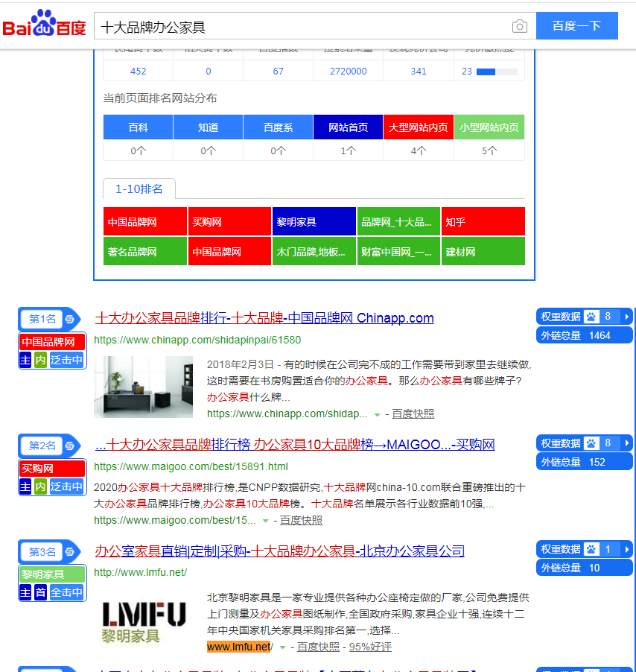Click the 主 badge under 中国品牌网
The height and width of the screenshot is (672, 636).
click(x=26, y=360)
